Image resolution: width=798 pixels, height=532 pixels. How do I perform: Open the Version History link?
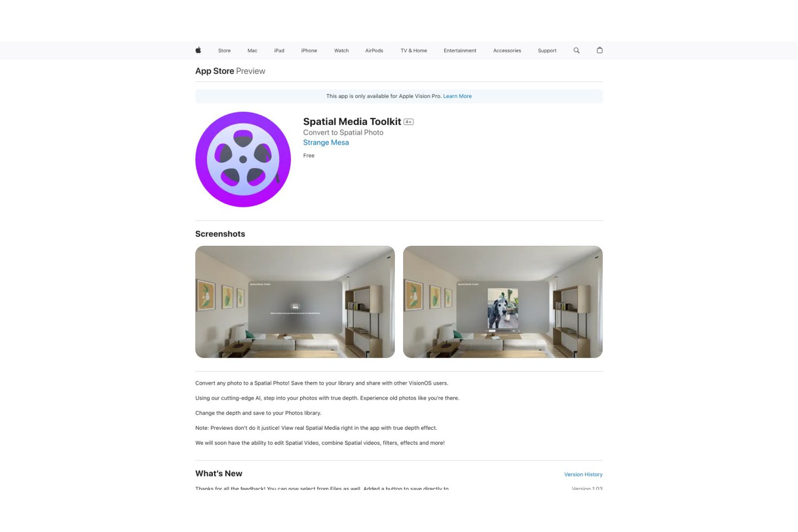coord(584,475)
